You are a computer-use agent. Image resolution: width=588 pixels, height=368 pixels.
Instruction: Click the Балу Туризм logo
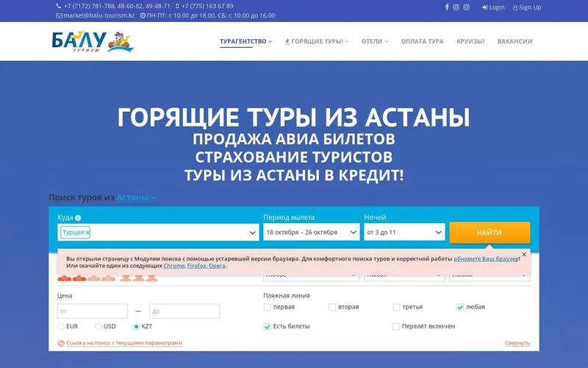tap(93, 41)
